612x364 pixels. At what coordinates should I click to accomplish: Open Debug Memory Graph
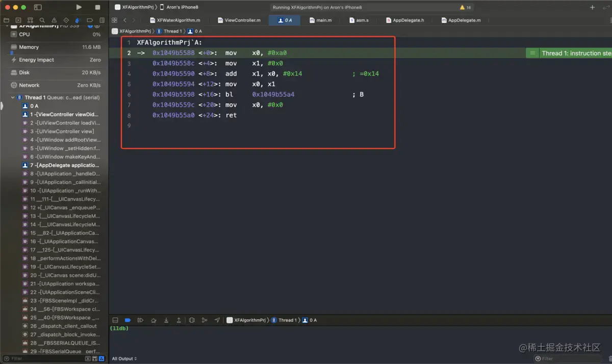coord(205,320)
